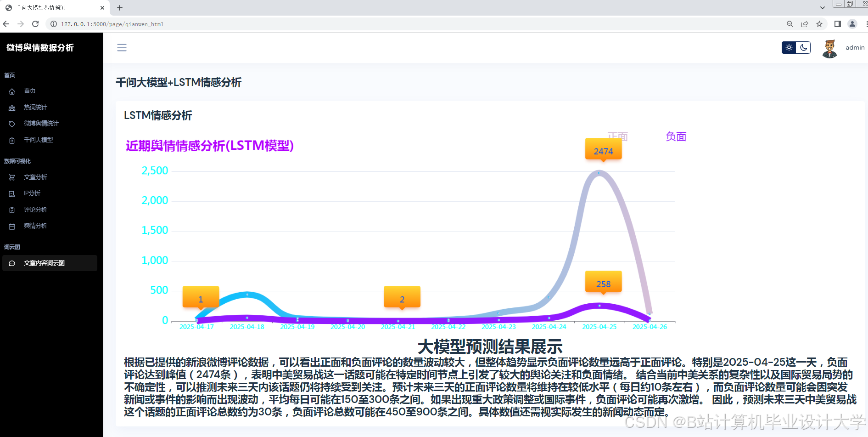The width and height of the screenshot is (868, 437).
Task: Click the address bar URL field
Action: 112,24
